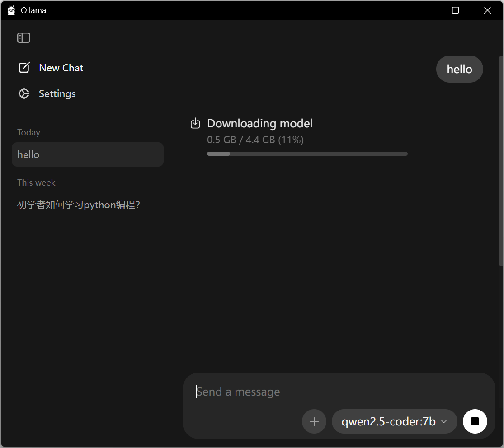Click the 'Today' section label
Viewport: 504px width, 448px height.
28,133
